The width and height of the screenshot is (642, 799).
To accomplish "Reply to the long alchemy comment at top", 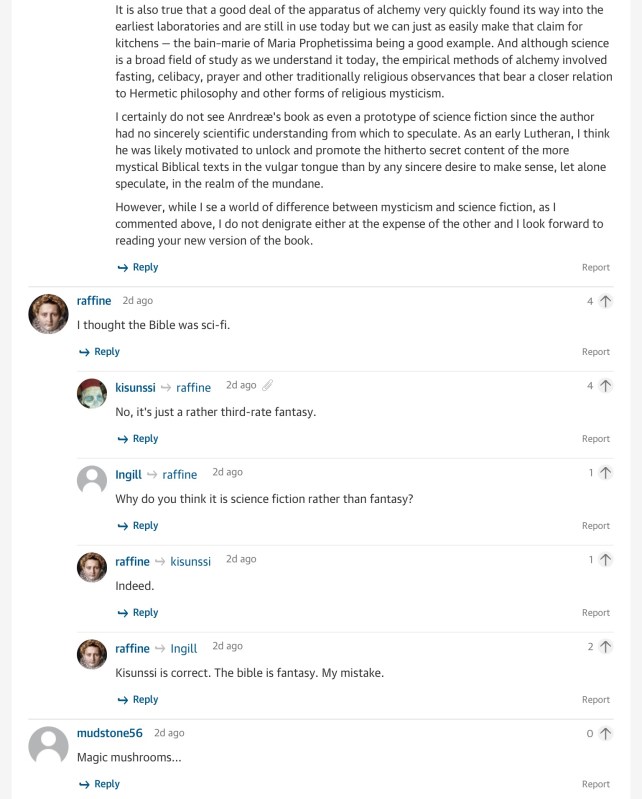I will (x=138, y=267).
